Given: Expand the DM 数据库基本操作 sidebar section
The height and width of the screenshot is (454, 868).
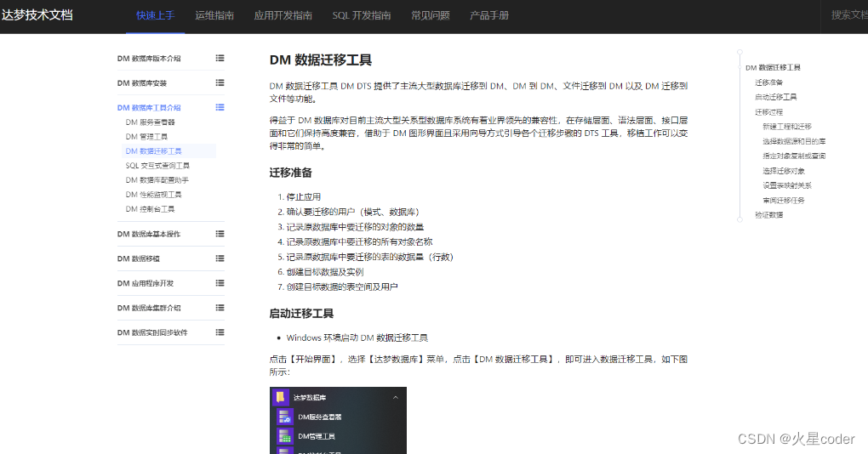Looking at the screenshot, I should [x=149, y=234].
